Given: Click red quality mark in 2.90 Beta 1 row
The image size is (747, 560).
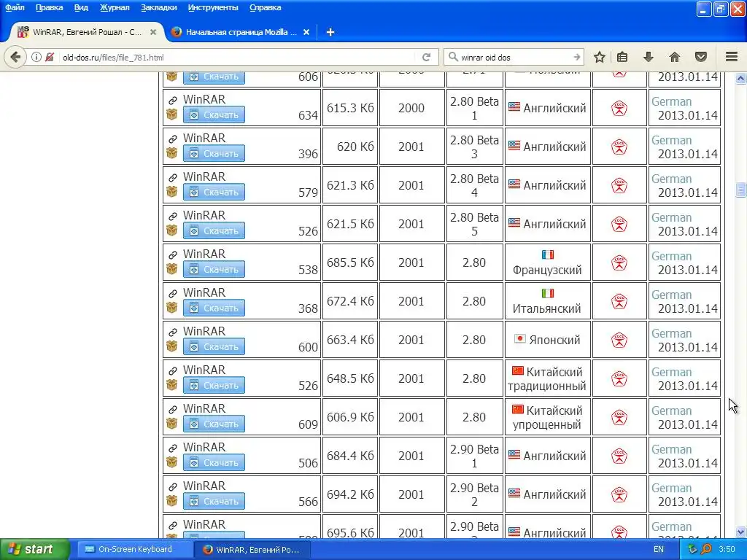Looking at the screenshot, I should coord(619,456).
